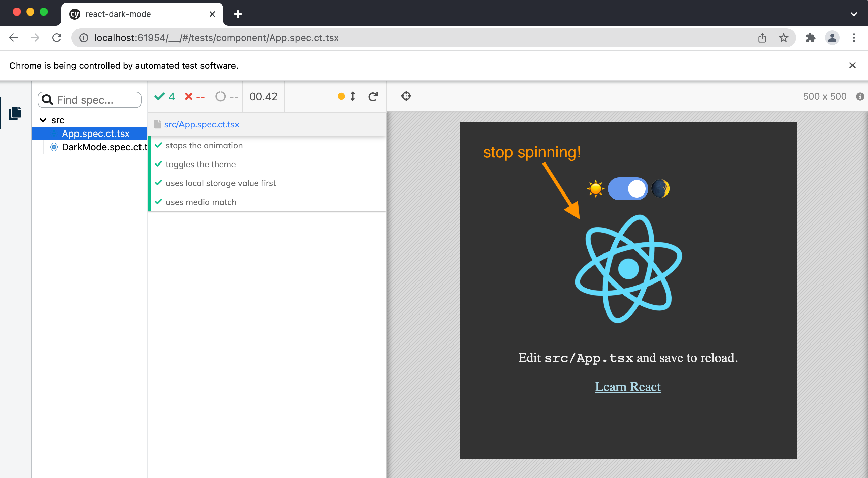Open the src/App.spec.ct.tsx file link
868x478 pixels.
(x=201, y=124)
